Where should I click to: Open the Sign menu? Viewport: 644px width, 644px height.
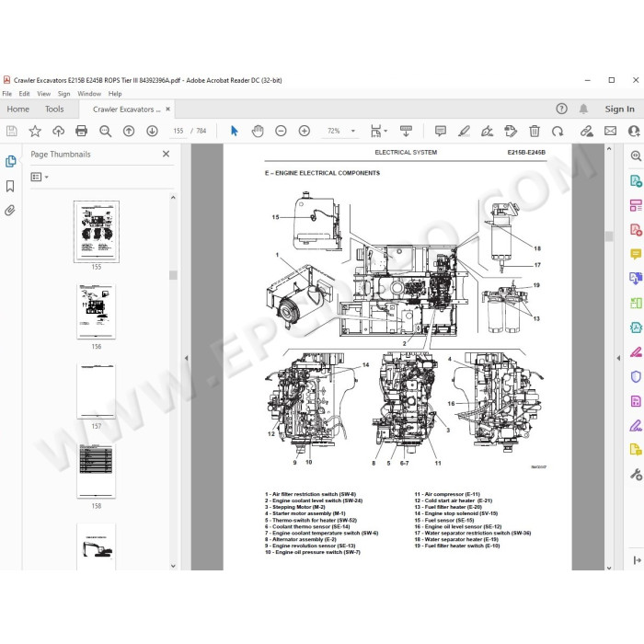(x=63, y=94)
